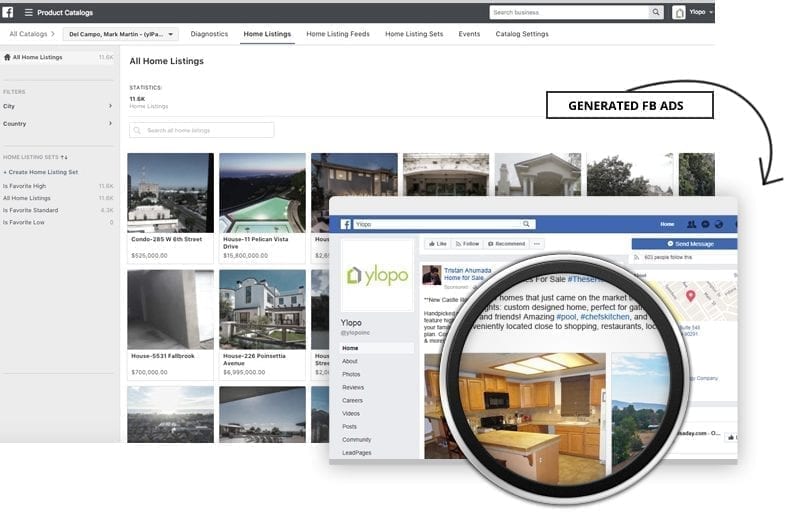Viewport: 793px width, 512px height.
Task: Focus the Search business field
Action: tap(570, 12)
